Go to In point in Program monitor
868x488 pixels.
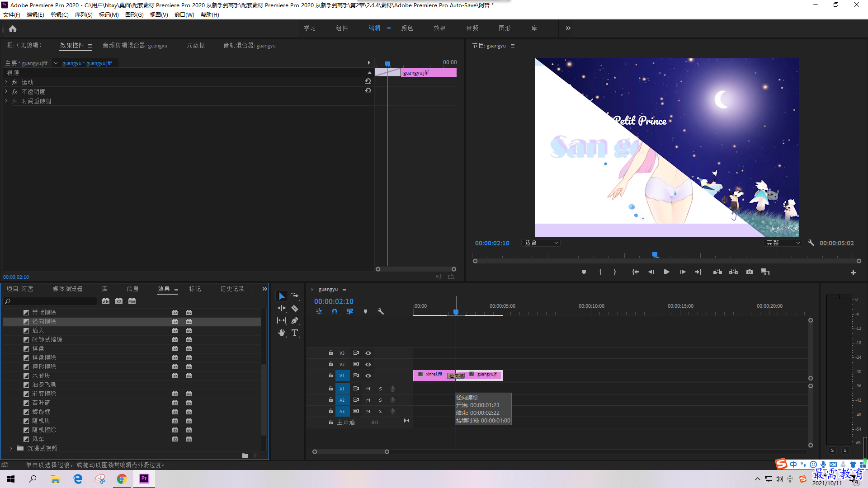point(635,272)
